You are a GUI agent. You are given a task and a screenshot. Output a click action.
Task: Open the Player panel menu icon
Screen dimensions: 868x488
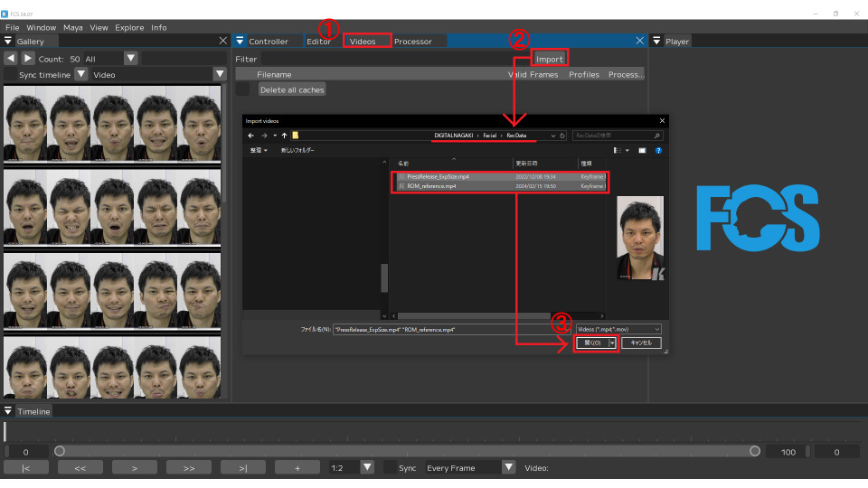(656, 41)
